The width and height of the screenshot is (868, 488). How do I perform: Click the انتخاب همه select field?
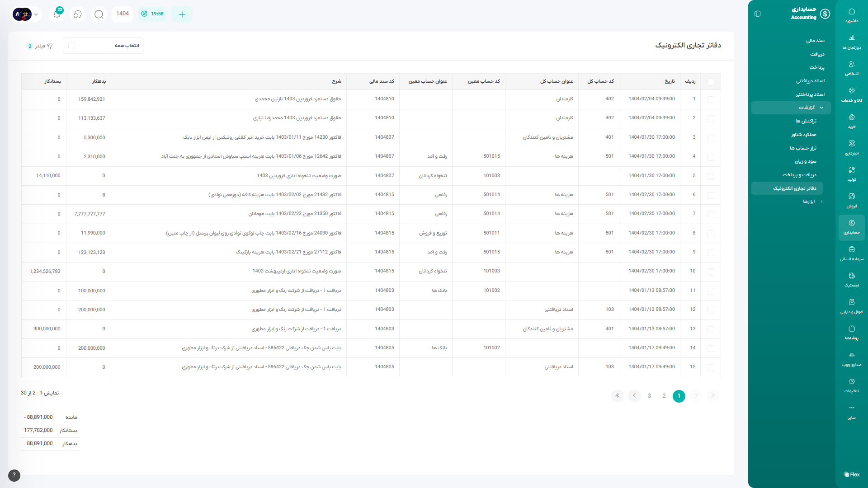tap(104, 46)
